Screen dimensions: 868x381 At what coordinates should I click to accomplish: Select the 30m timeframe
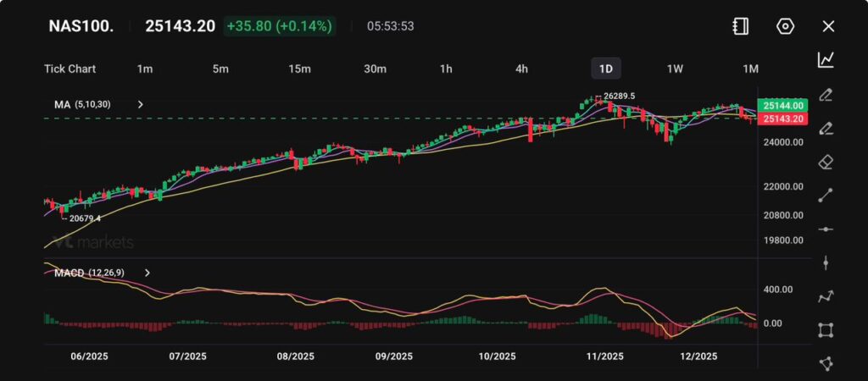click(x=375, y=69)
